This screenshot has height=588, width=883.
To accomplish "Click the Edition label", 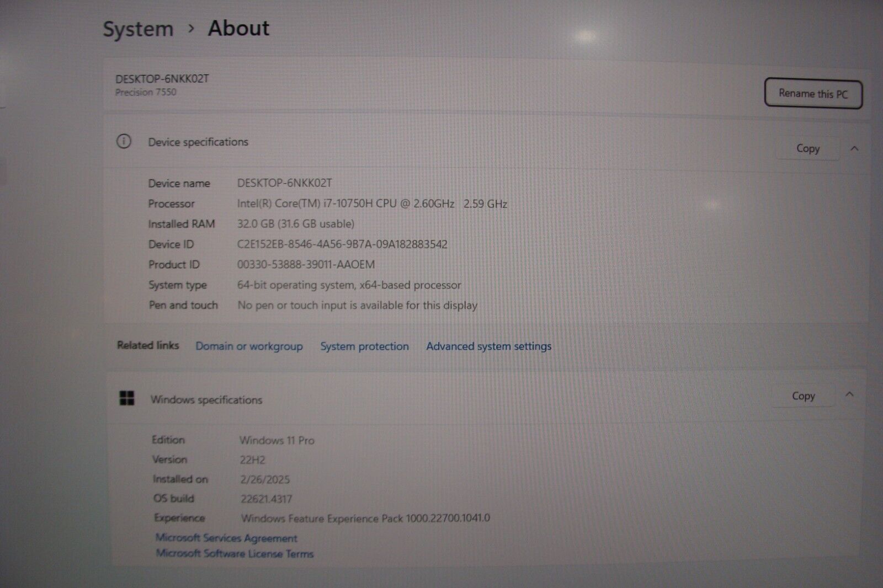I will tap(168, 440).
